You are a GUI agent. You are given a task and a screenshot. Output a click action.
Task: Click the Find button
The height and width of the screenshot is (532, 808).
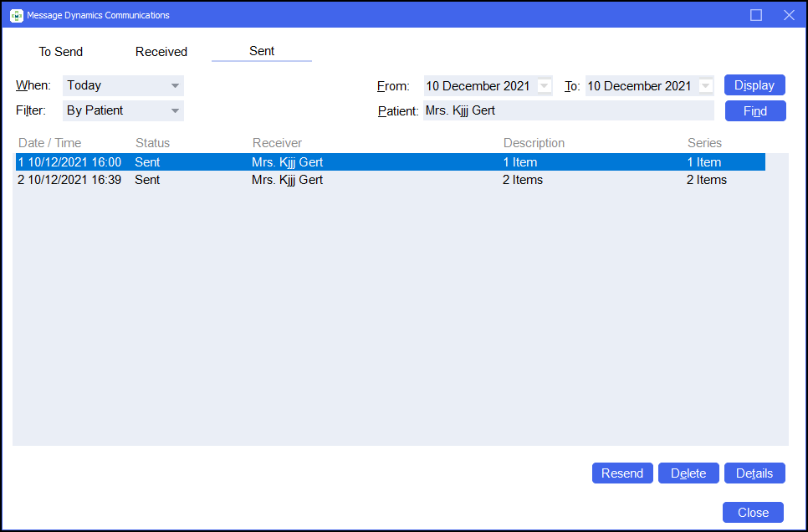click(754, 111)
